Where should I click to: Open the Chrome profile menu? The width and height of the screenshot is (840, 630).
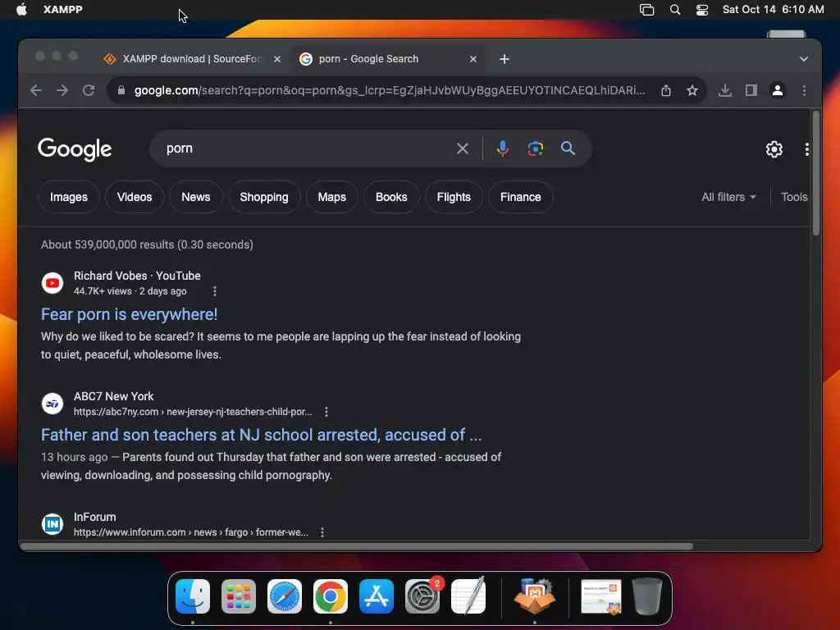coord(778,90)
